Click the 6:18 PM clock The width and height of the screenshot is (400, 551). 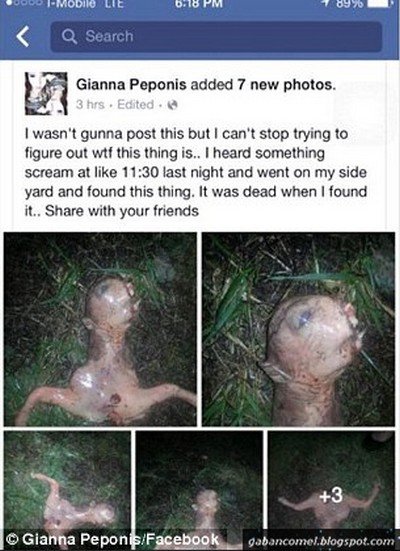[x=200, y=4]
